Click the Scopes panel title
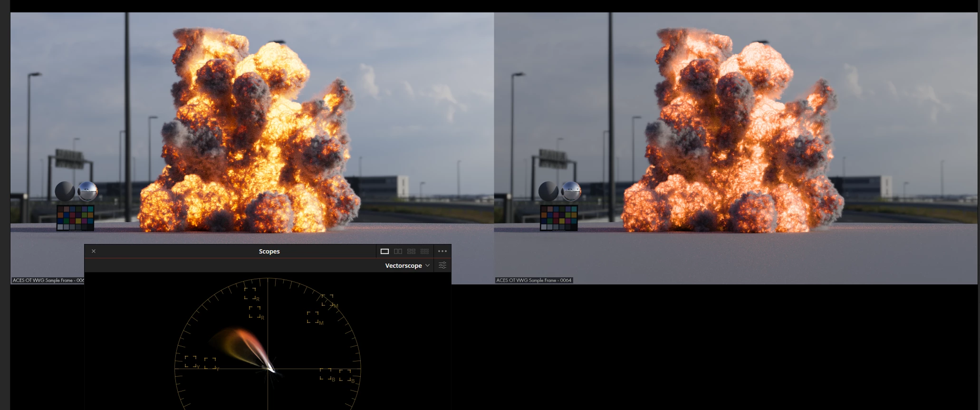This screenshot has height=410, width=980. (269, 251)
